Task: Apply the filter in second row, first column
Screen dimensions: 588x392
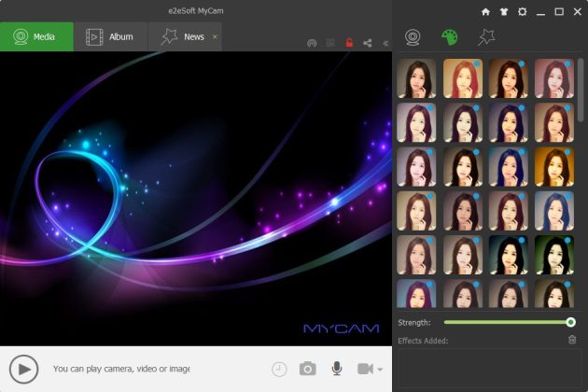Action: (416, 122)
